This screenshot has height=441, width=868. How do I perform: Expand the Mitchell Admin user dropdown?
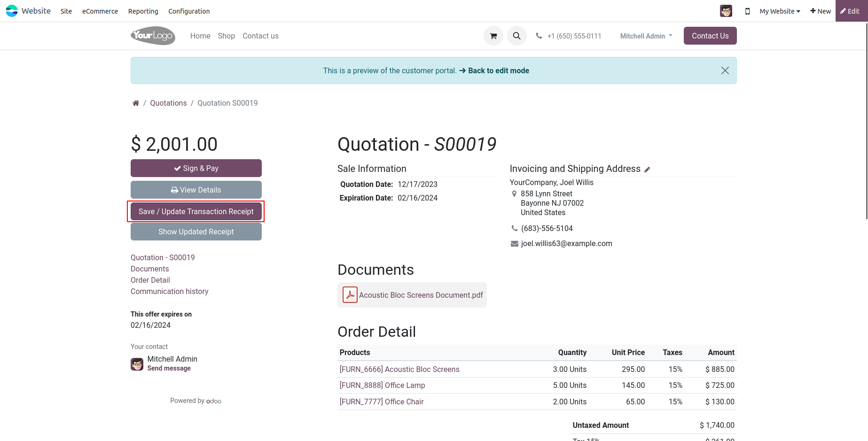click(x=646, y=36)
